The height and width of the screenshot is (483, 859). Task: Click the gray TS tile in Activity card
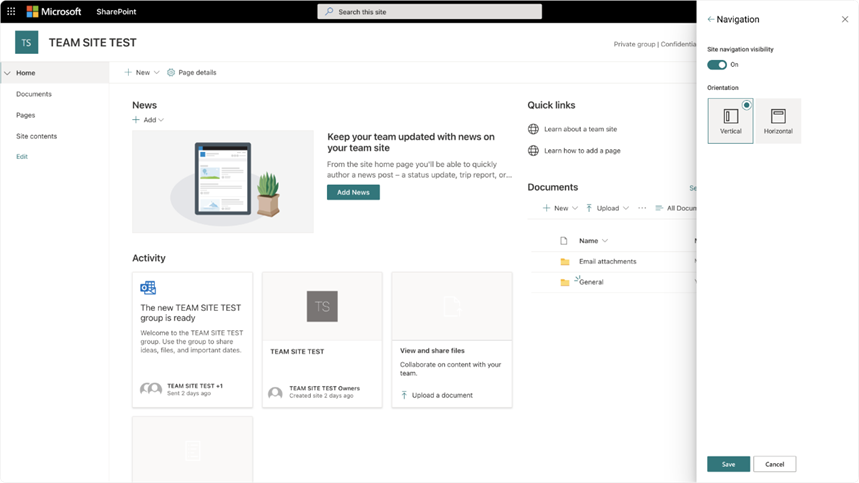coord(322,306)
